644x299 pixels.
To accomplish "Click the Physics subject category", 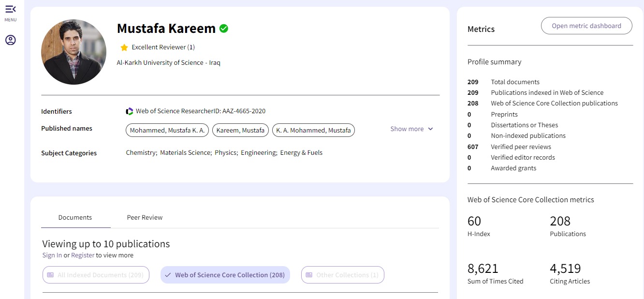I will (x=226, y=152).
